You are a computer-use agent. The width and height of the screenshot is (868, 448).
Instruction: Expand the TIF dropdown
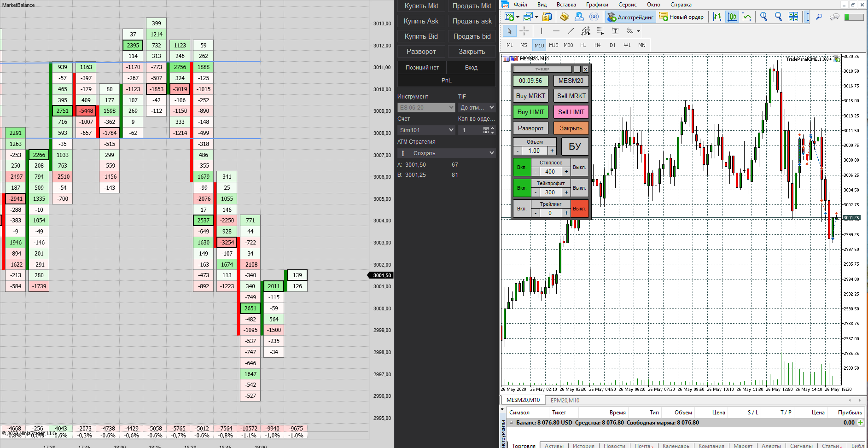point(477,107)
